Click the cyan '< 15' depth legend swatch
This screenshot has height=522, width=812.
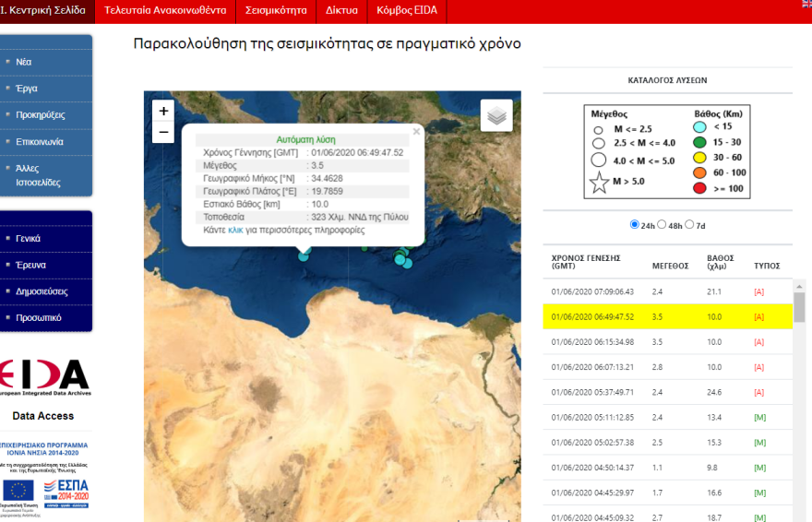point(699,126)
